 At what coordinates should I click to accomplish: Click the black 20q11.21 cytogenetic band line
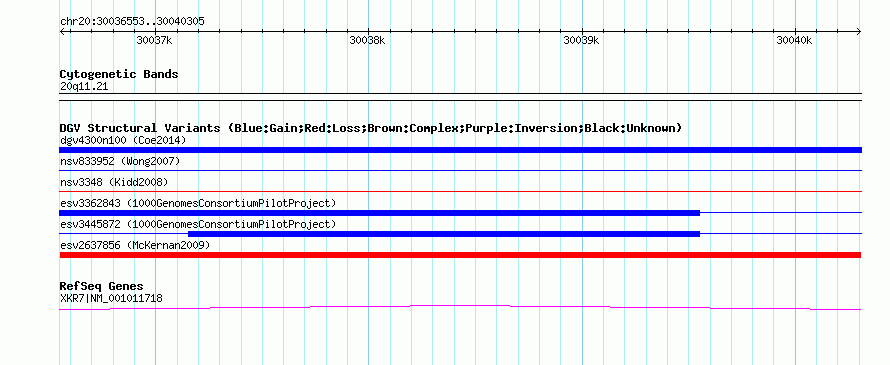coord(460,97)
